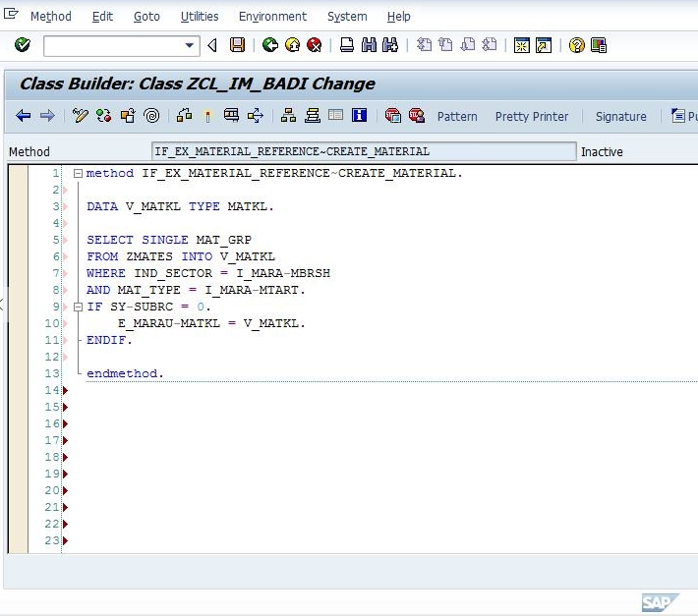Click the Set Session Breakpoint icon
This screenshot has width=698, height=616.
[392, 116]
